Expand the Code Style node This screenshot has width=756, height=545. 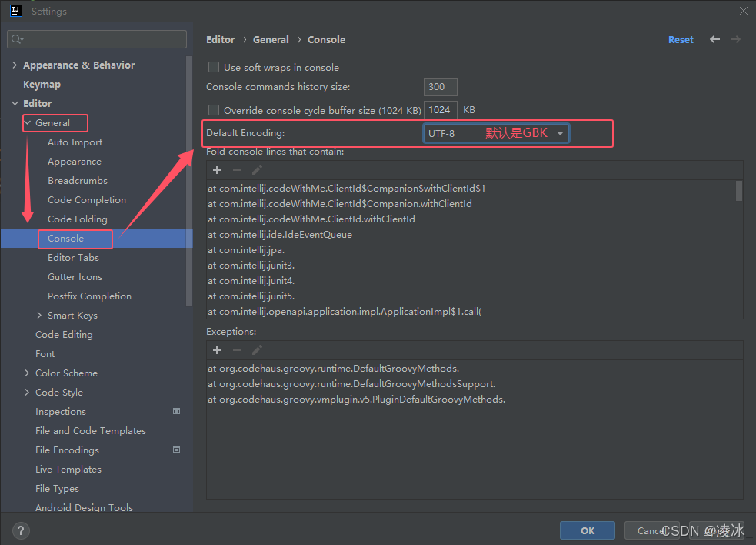[27, 393]
